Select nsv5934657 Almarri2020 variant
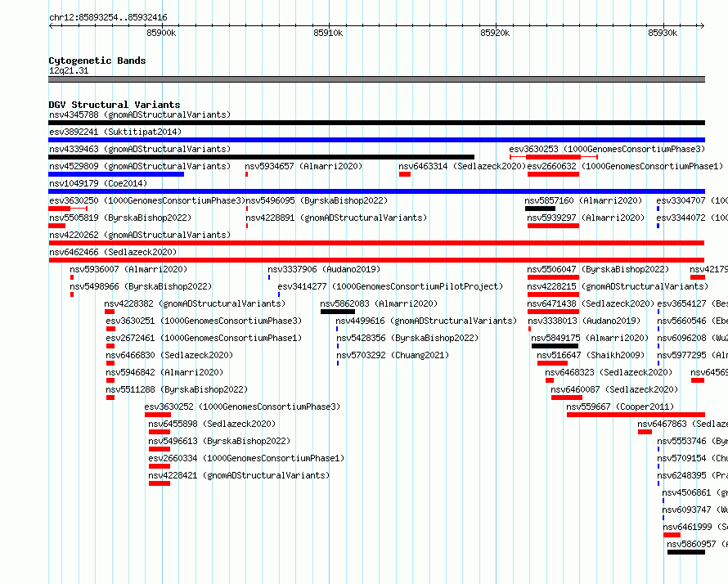The image size is (728, 584). [x=303, y=166]
